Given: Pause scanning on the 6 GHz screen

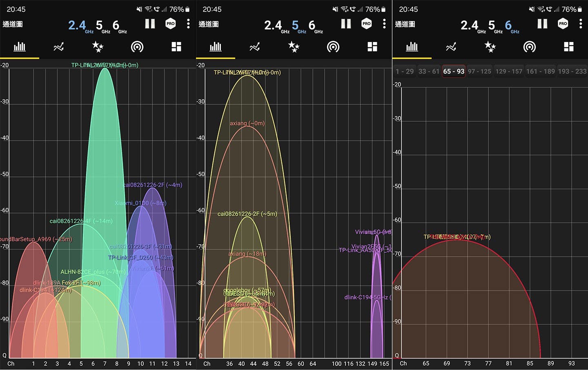Looking at the screenshot, I should pyautogui.click(x=542, y=24).
